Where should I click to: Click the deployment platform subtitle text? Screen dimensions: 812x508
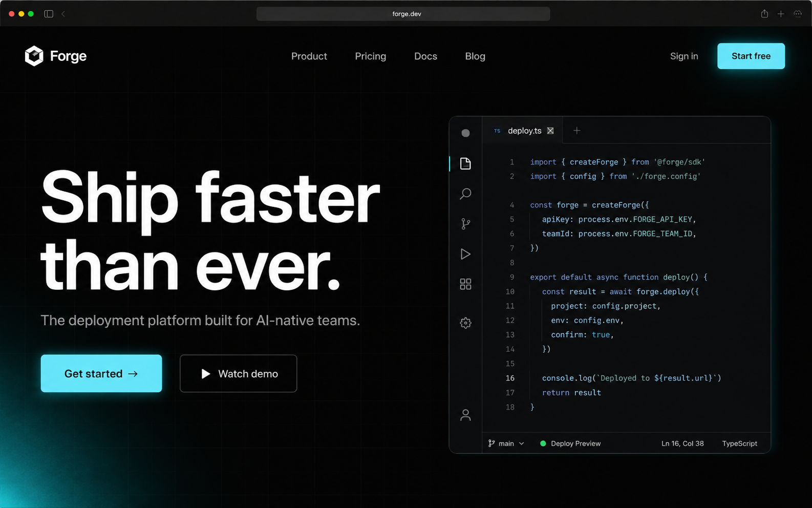pyautogui.click(x=200, y=321)
